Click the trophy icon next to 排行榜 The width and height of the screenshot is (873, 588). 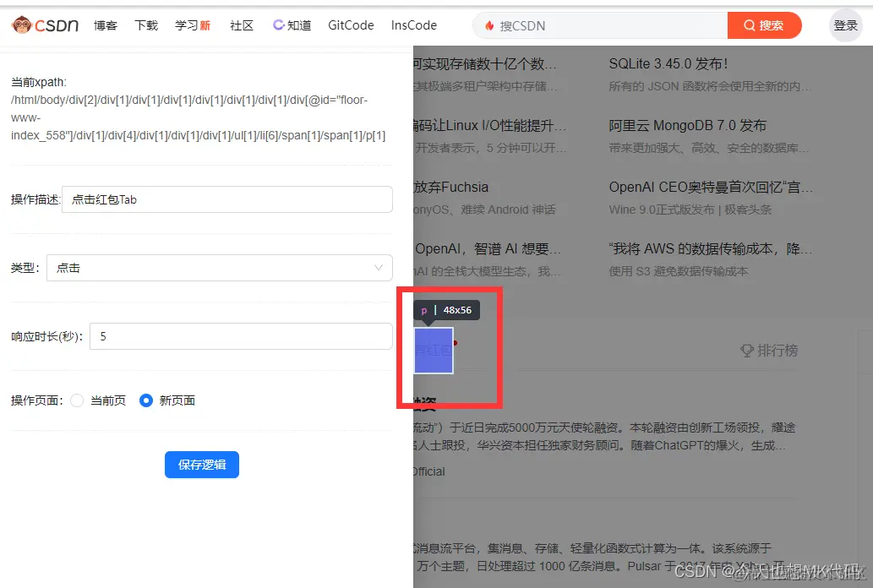[748, 351]
